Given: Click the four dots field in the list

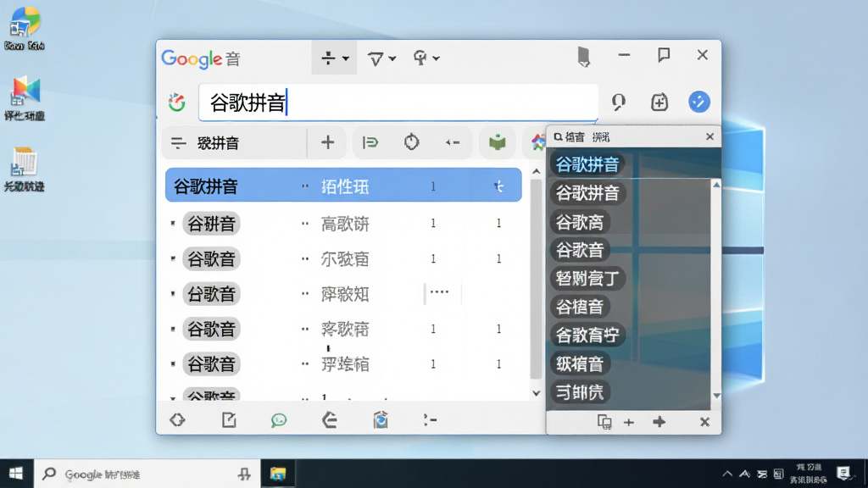Looking at the screenshot, I should click(x=441, y=293).
